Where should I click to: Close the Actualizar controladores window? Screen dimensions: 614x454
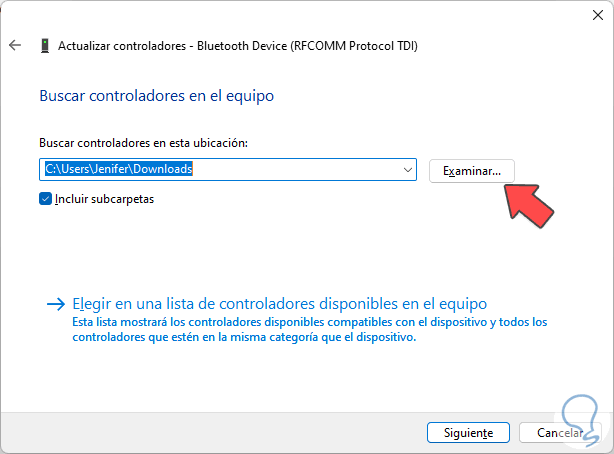[590, 15]
